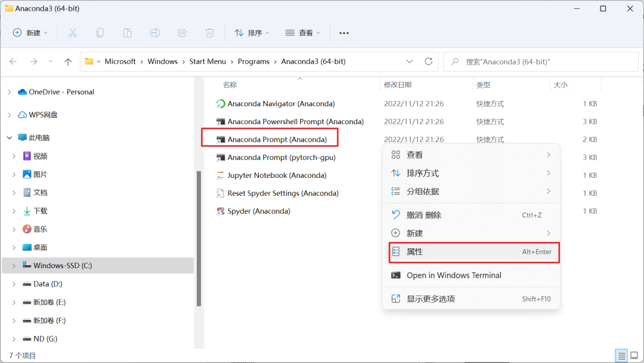
Task: Switch to details view icon in status bar
Action: 622,356
